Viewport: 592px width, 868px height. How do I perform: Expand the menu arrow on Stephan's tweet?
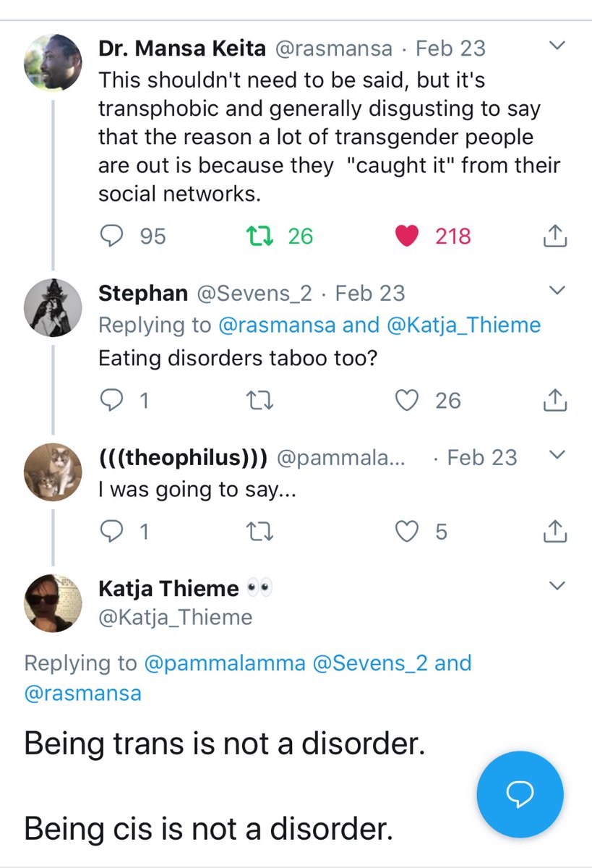(x=556, y=291)
